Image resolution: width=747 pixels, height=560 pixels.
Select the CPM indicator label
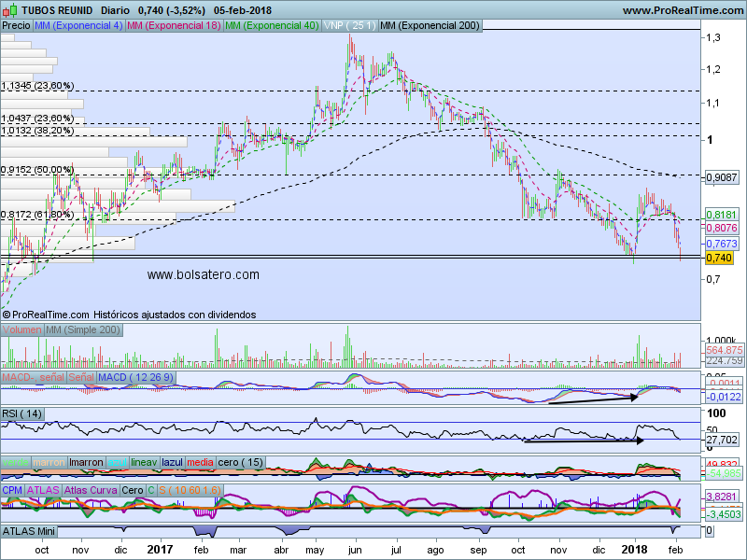click(x=13, y=489)
